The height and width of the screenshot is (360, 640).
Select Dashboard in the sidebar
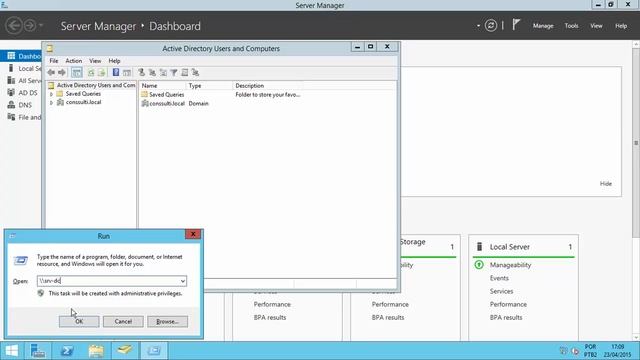pos(21,56)
